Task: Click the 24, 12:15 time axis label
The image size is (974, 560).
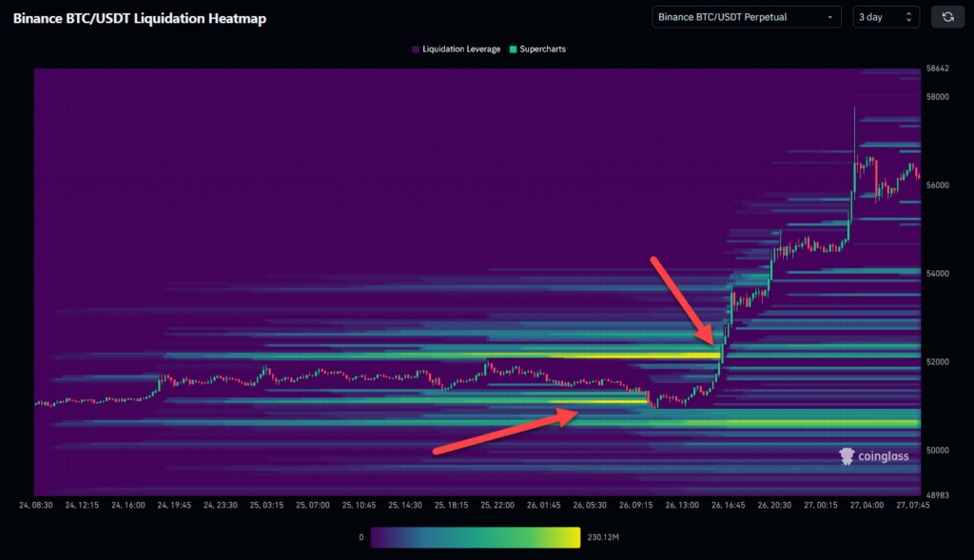Action: click(x=82, y=506)
